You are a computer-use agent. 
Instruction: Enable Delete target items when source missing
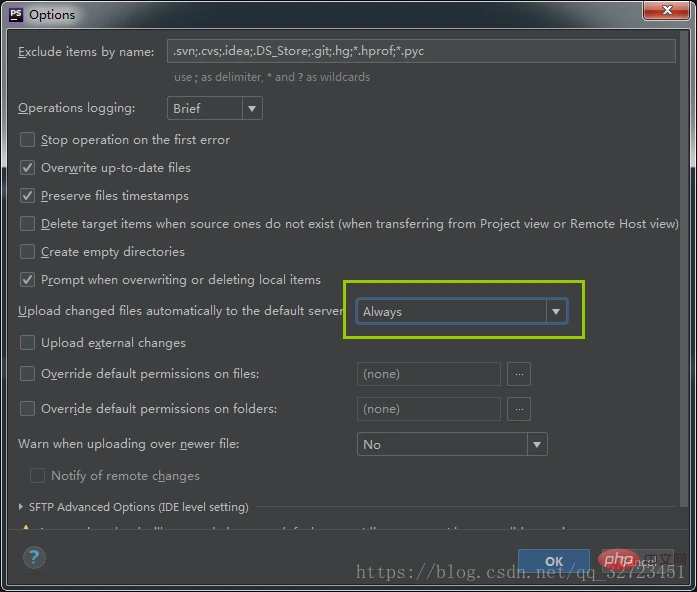pyautogui.click(x=28, y=224)
